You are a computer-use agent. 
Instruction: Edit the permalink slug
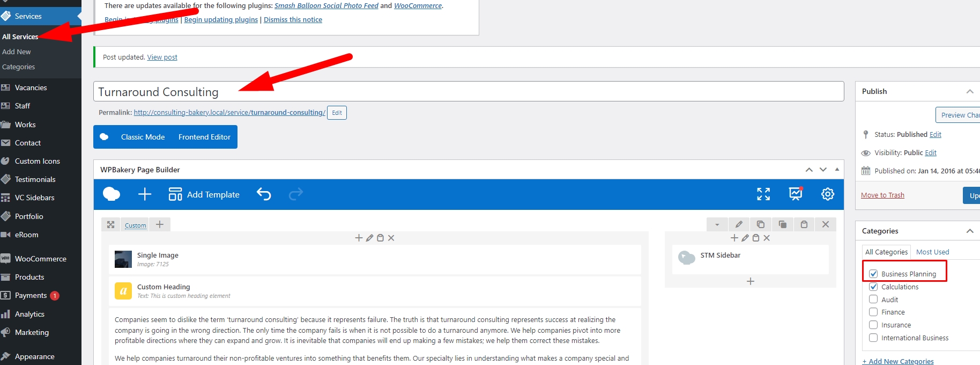(x=337, y=113)
